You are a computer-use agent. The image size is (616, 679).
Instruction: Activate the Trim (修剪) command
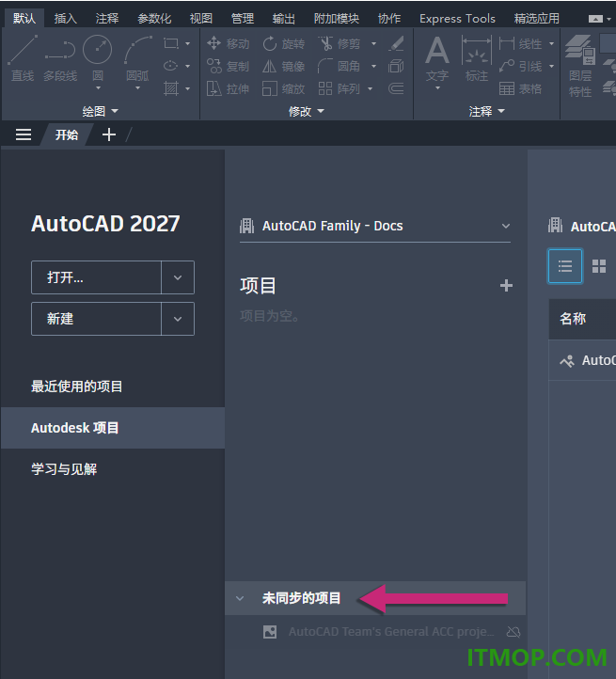[x=340, y=44]
